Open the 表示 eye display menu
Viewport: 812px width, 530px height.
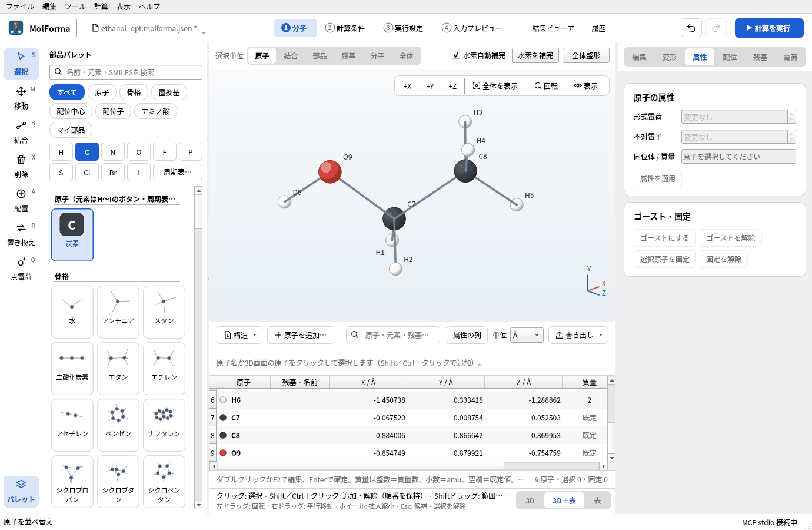pyautogui.click(x=586, y=86)
